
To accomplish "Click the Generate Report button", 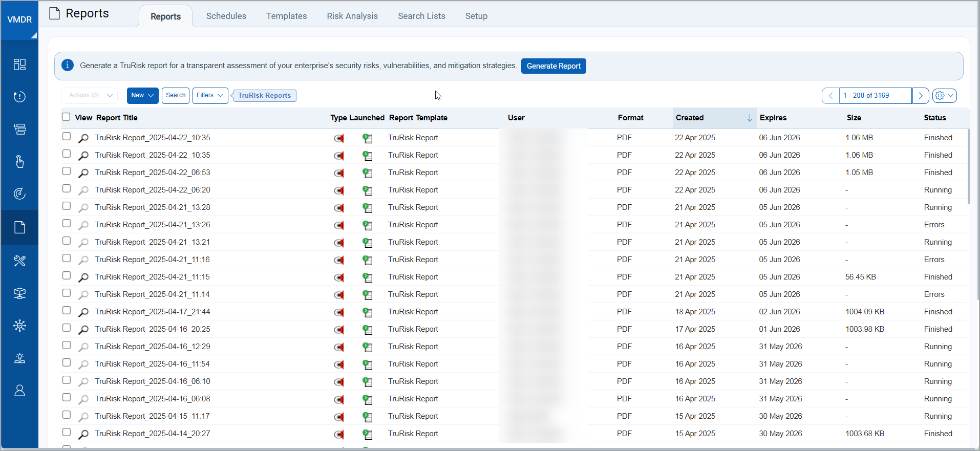I will pos(553,66).
